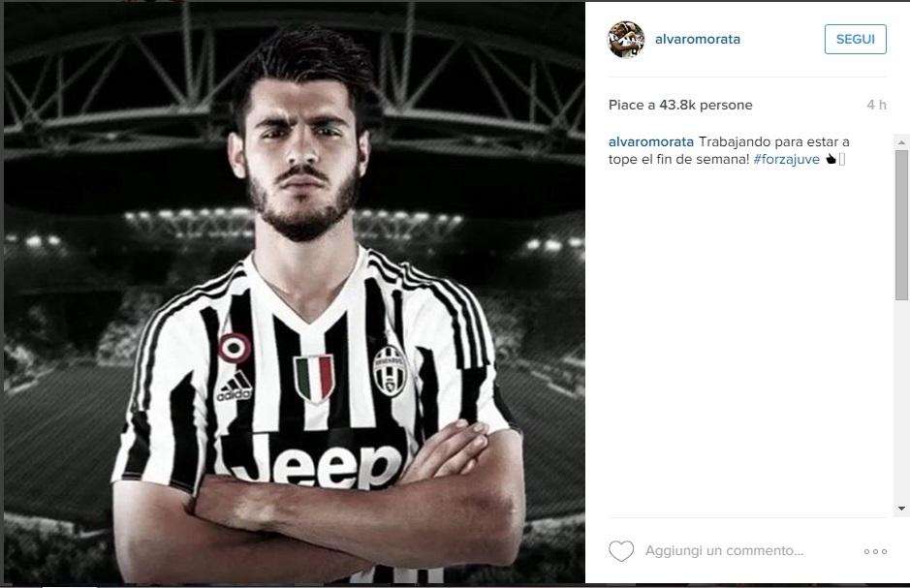910x588 pixels.
Task: Click the comments scrollbar up arrow
Action: (901, 142)
